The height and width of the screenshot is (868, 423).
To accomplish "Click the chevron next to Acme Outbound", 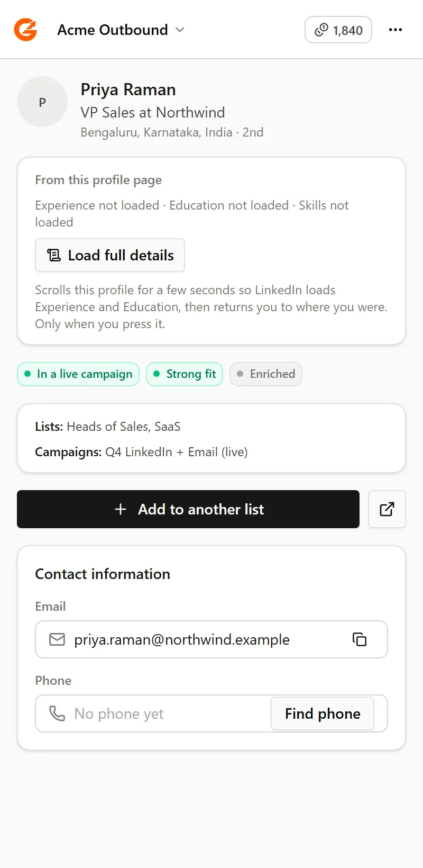I will click(180, 30).
